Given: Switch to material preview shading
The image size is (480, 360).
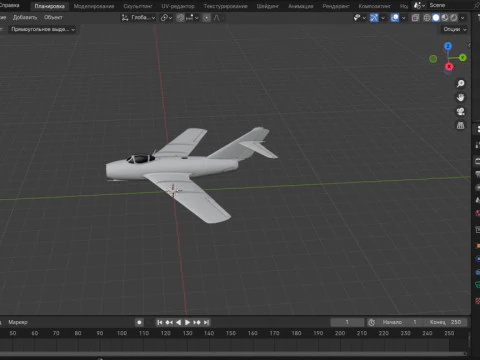Looking at the screenshot, I should pos(445,18).
